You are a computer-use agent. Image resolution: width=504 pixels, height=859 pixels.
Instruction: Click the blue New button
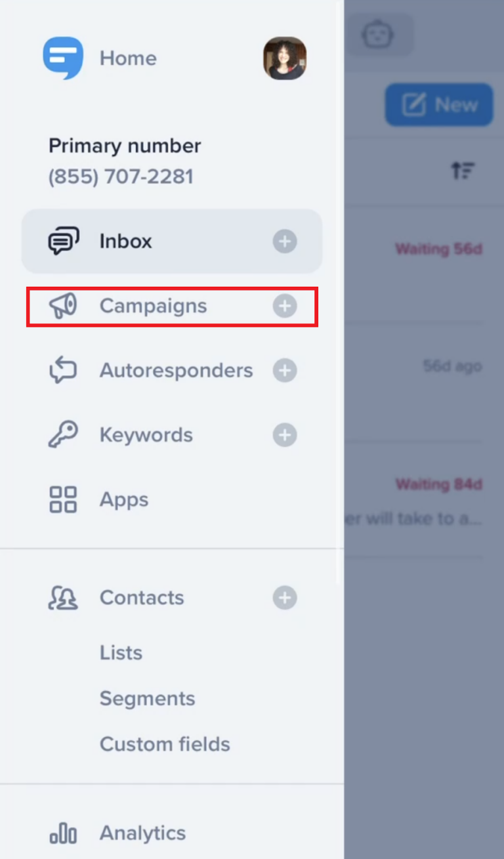[438, 104]
